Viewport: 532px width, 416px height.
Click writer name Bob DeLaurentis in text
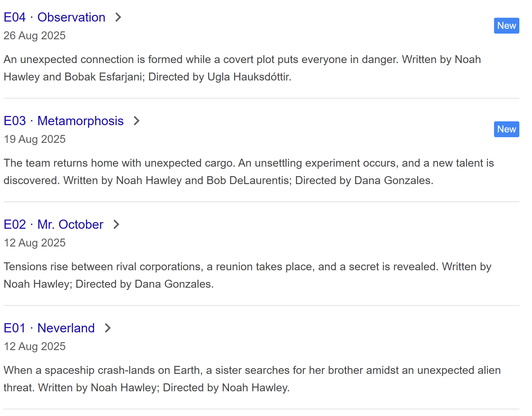click(x=249, y=181)
